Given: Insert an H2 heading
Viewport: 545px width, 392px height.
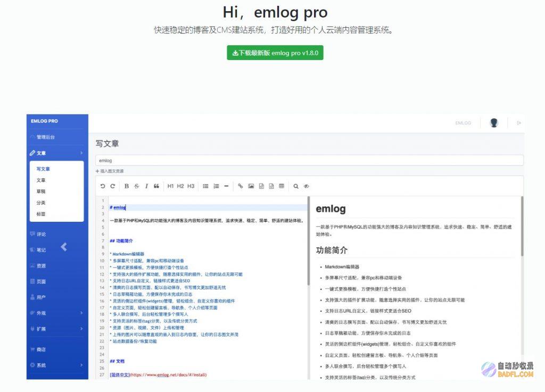Looking at the screenshot, I should coord(180,186).
